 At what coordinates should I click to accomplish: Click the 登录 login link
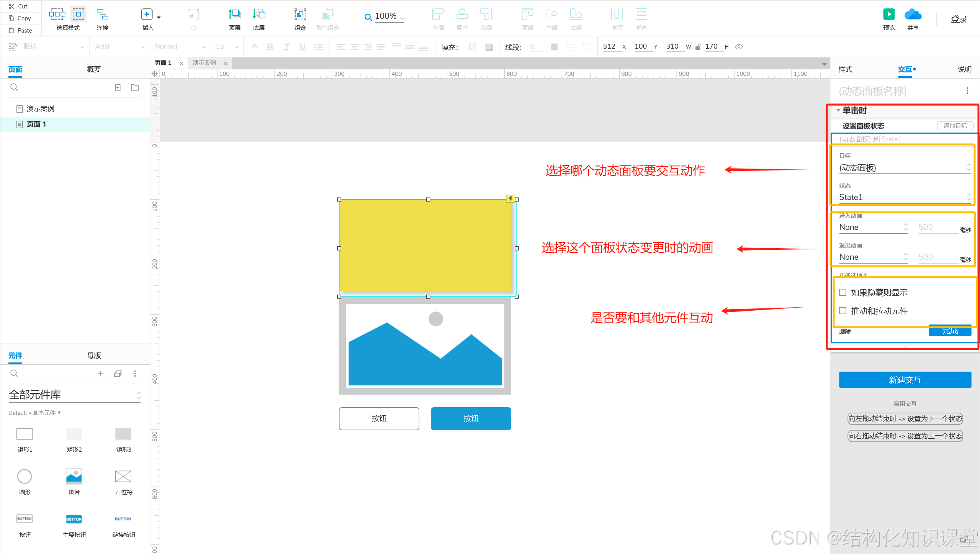click(959, 19)
